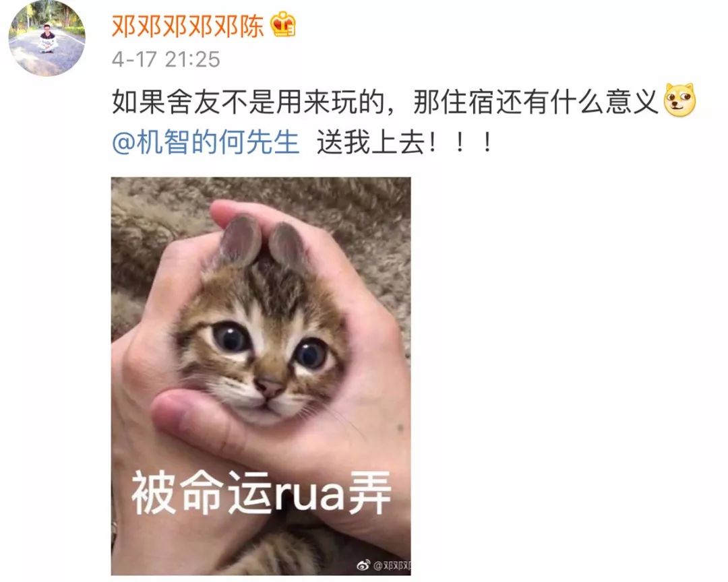Open the 邓邓邓邓邓陈 username profile link

(x=187, y=26)
